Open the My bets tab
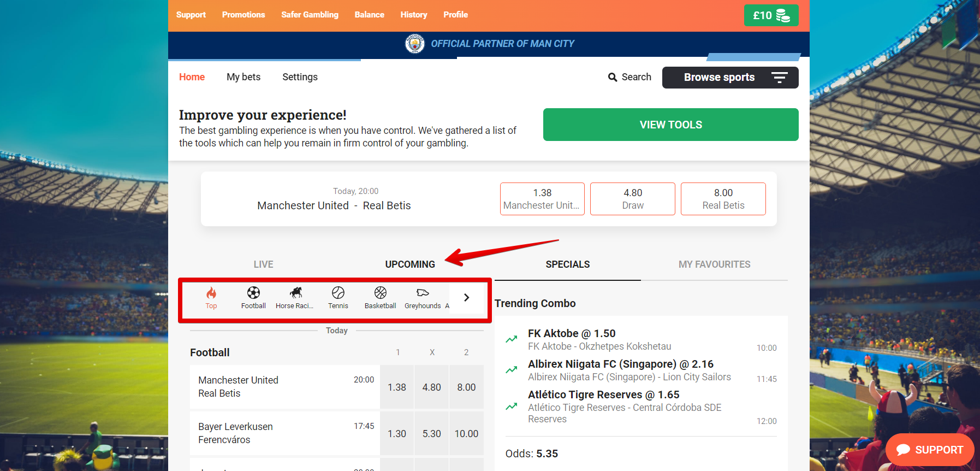The image size is (980, 471). tap(243, 77)
